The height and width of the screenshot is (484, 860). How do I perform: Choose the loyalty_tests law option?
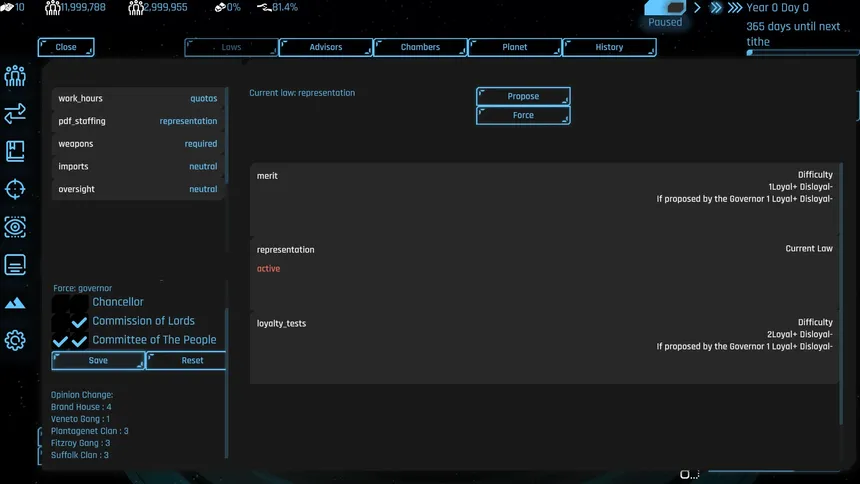click(544, 347)
